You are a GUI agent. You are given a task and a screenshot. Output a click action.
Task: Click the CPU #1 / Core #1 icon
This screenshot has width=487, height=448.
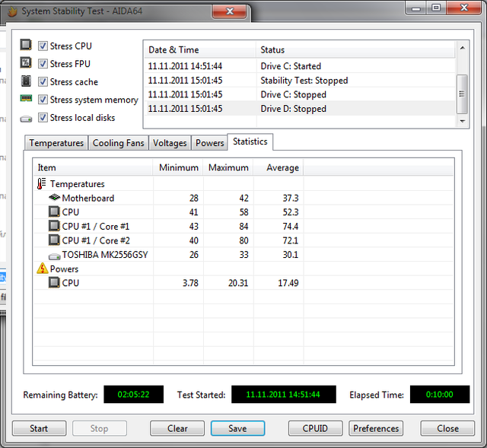(54, 227)
